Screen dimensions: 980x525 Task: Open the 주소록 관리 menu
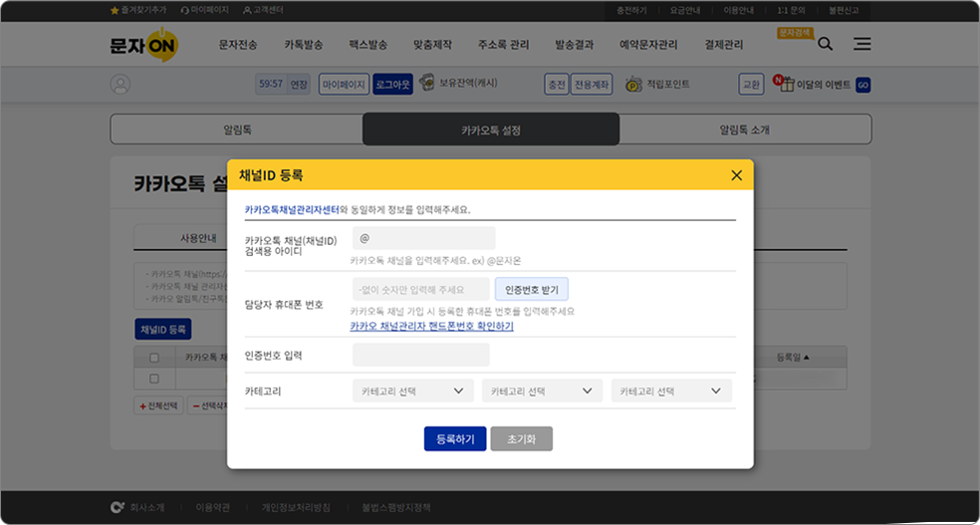504,45
